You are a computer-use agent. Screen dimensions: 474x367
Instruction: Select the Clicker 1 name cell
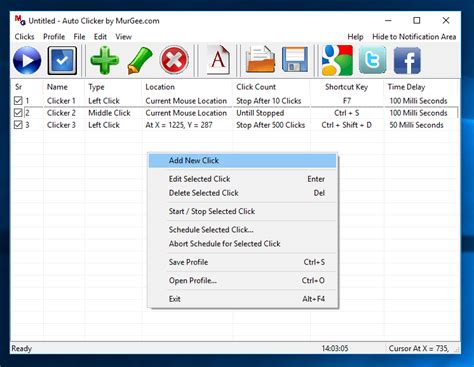tap(61, 101)
